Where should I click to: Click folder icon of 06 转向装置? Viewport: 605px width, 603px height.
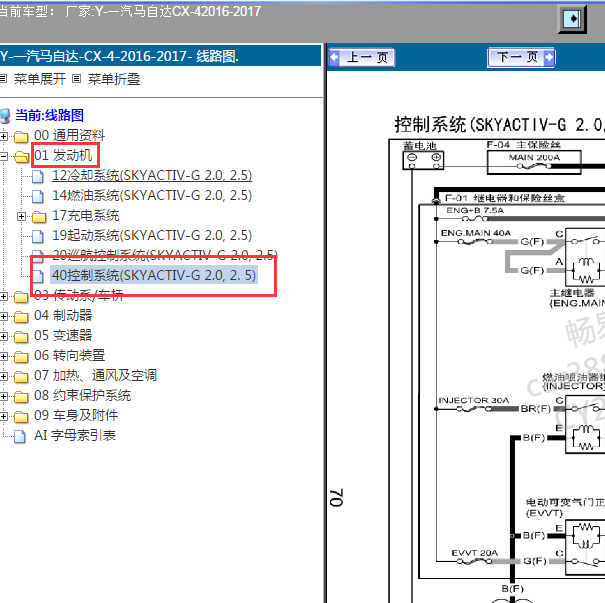click(x=21, y=357)
